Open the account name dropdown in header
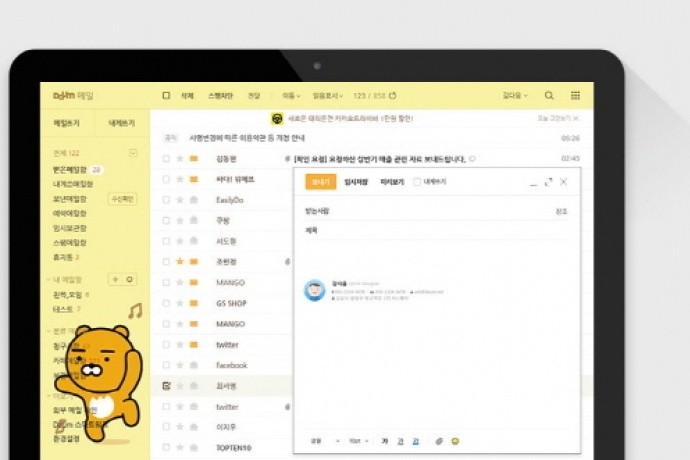 pyautogui.click(x=515, y=95)
